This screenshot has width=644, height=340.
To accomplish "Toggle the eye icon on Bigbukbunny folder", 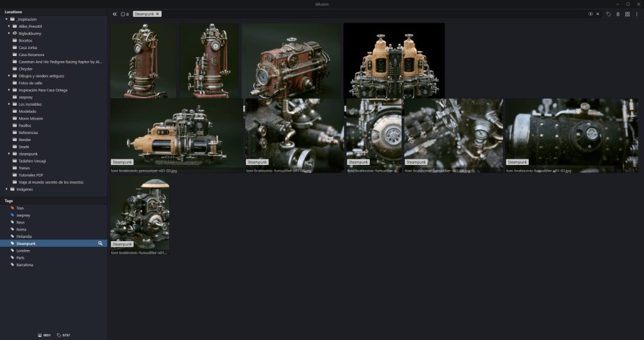I will tap(15, 33).
